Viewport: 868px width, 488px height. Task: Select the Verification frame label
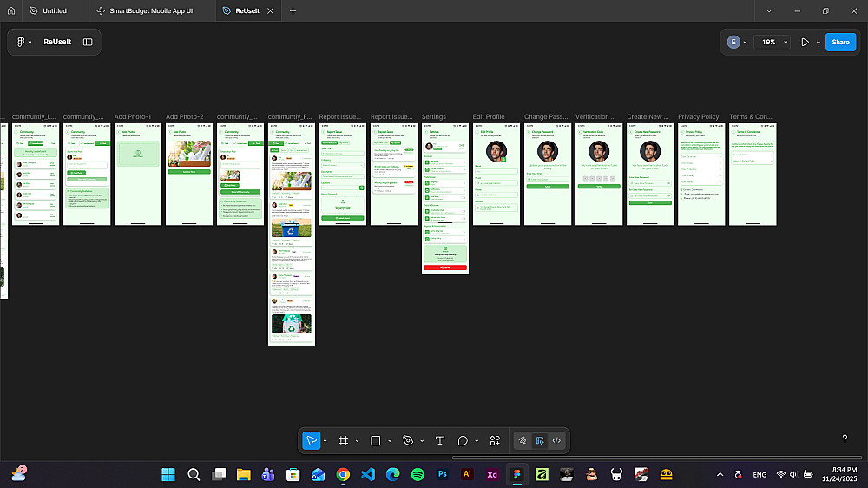pyautogui.click(x=595, y=117)
